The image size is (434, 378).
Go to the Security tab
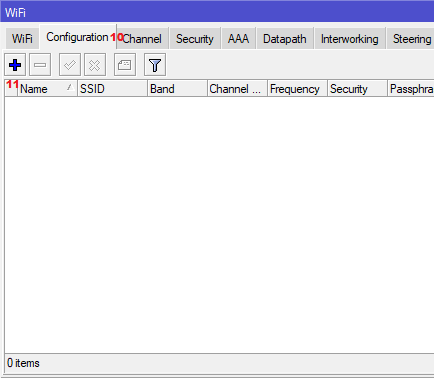click(195, 39)
